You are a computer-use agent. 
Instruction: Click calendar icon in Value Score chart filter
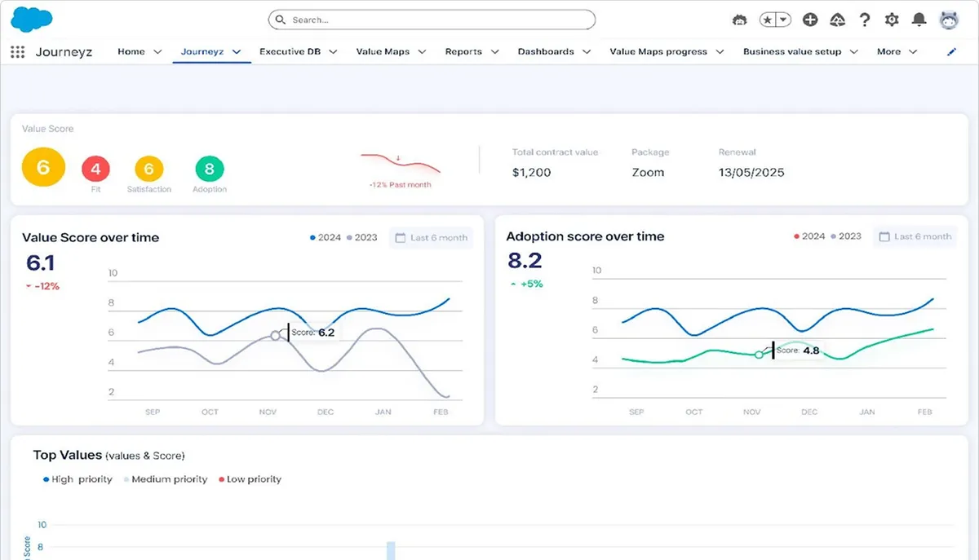[401, 238]
